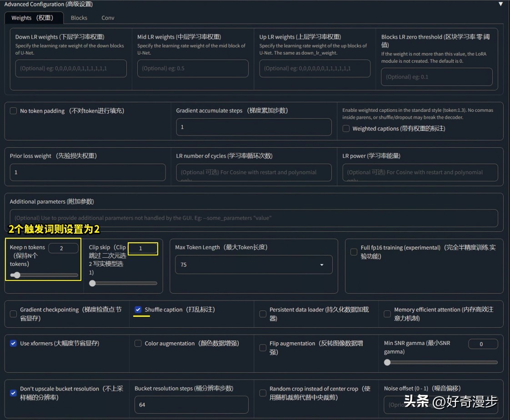Enable Weighted captions
510x420 pixels.
(346, 129)
